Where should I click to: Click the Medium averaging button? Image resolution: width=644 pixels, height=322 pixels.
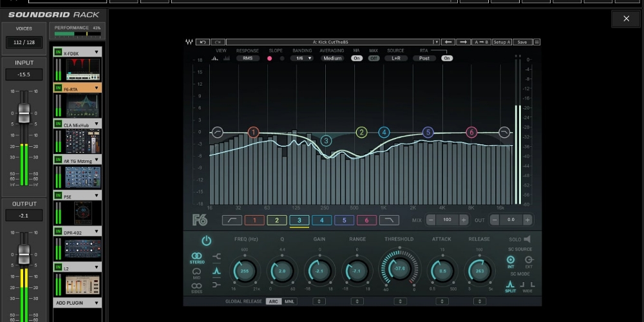(332, 59)
